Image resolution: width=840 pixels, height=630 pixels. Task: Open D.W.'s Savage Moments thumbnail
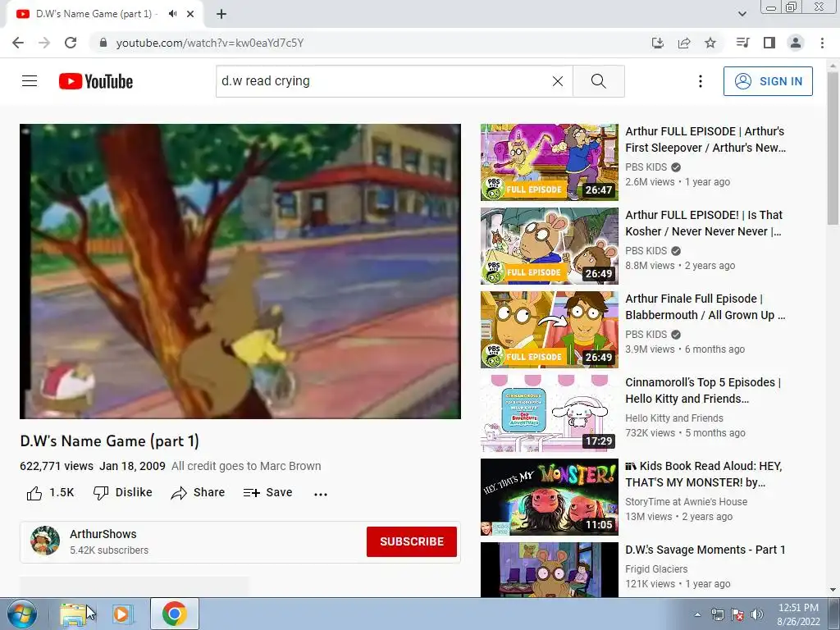[x=549, y=569]
